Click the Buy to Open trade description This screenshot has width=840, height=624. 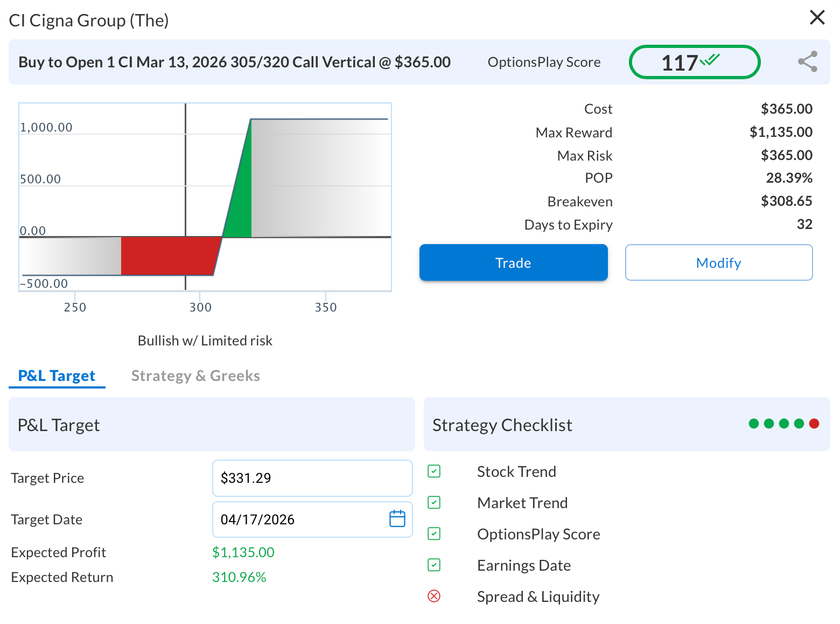234,62
